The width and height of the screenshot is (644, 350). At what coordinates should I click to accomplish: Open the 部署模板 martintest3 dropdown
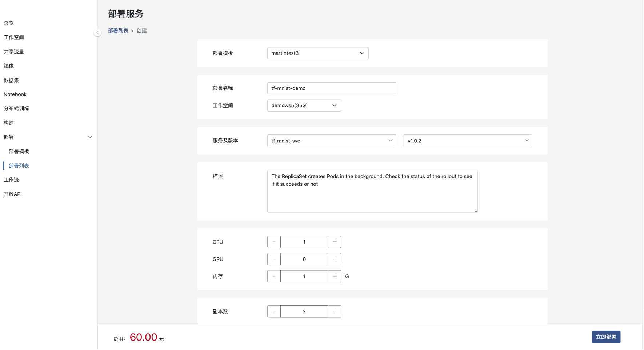317,53
